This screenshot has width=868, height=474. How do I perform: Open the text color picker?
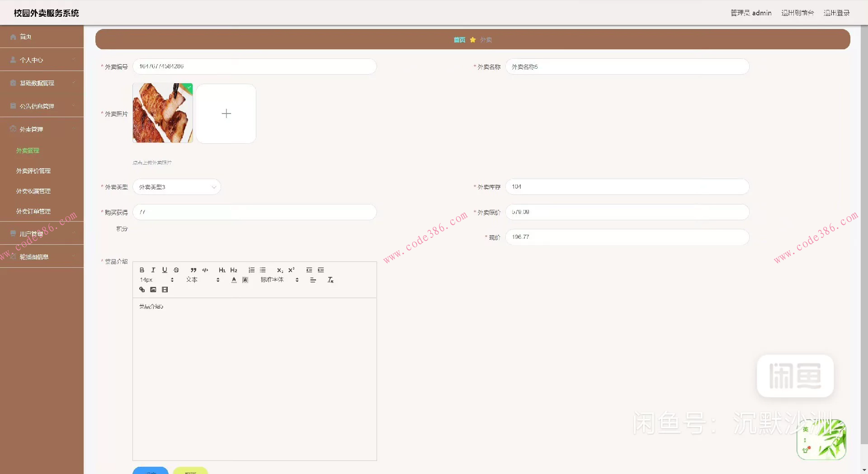[234, 280]
